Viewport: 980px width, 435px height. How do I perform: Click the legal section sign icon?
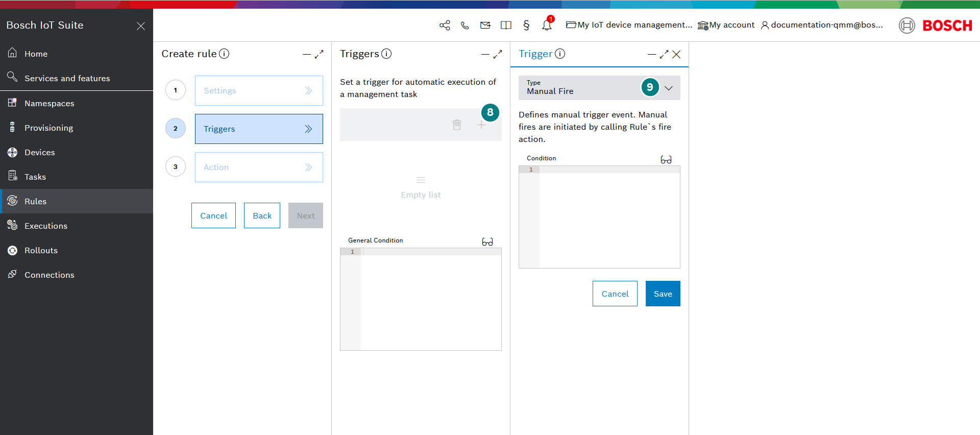pyautogui.click(x=526, y=25)
